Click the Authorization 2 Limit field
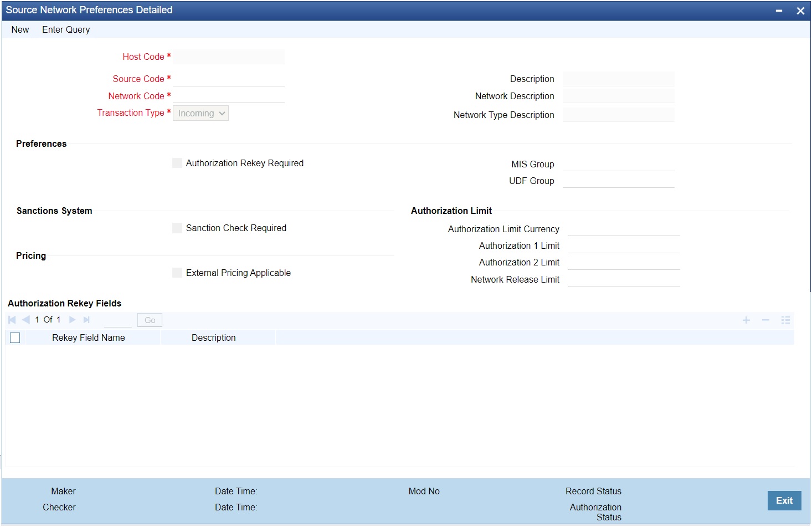Viewport: 812px width, 527px height. 624,262
